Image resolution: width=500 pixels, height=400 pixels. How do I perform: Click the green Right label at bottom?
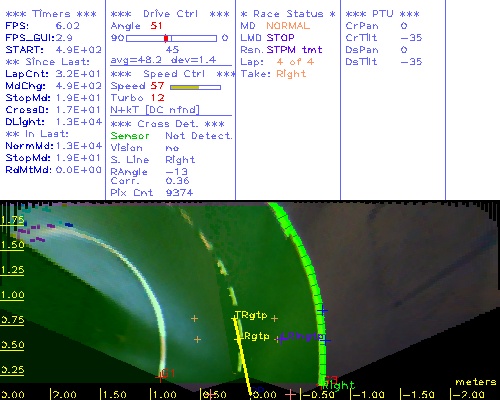point(339,386)
